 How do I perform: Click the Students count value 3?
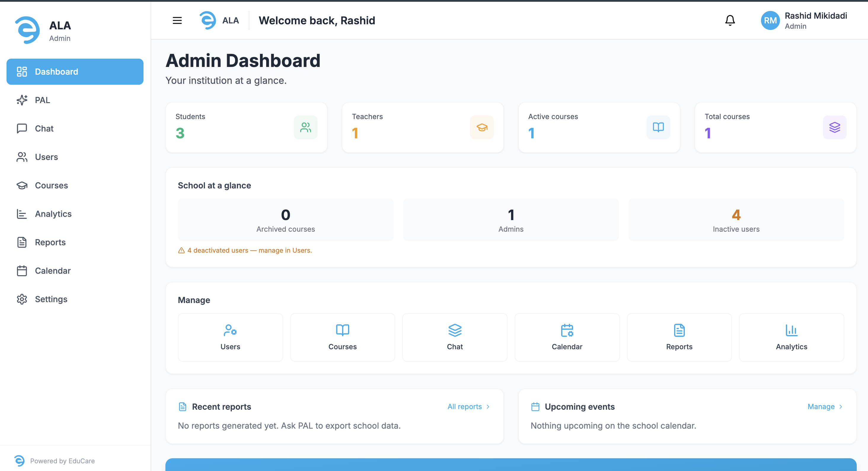[180, 133]
